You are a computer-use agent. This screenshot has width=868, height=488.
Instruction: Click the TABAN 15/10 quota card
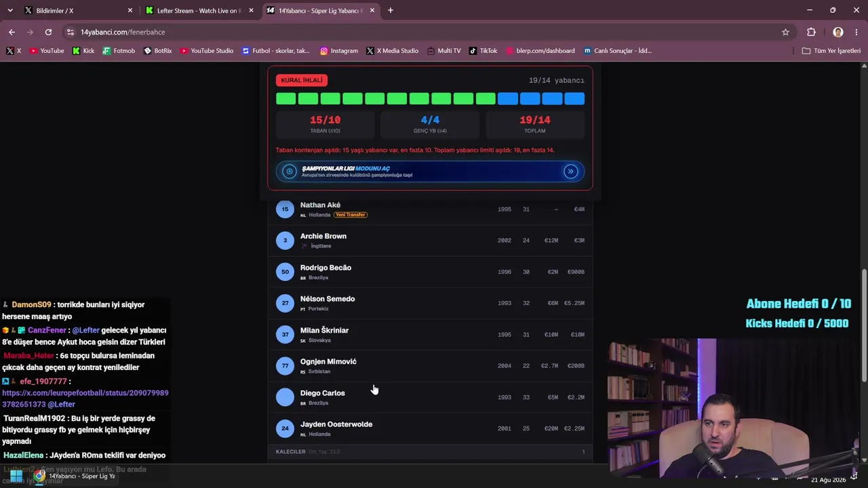325,124
